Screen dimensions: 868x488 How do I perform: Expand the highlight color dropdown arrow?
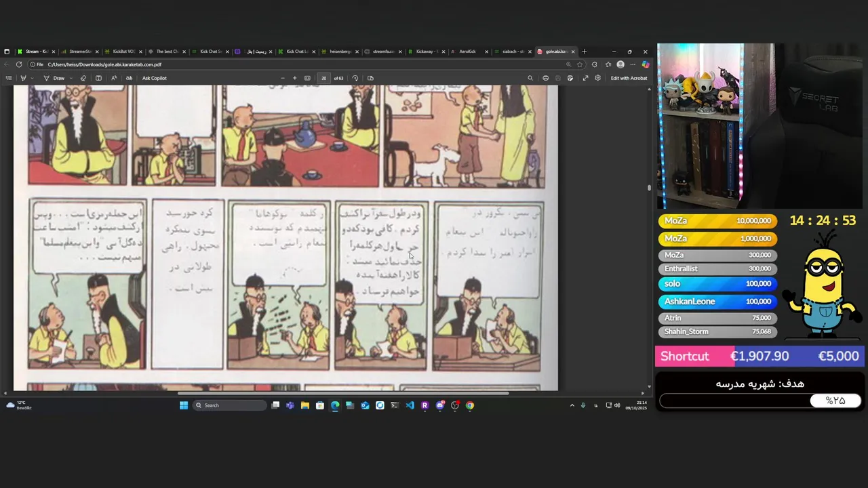(x=31, y=78)
